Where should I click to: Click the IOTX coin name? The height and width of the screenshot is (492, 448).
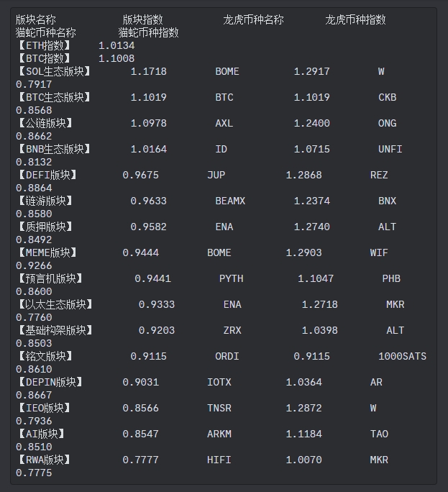[x=219, y=382]
